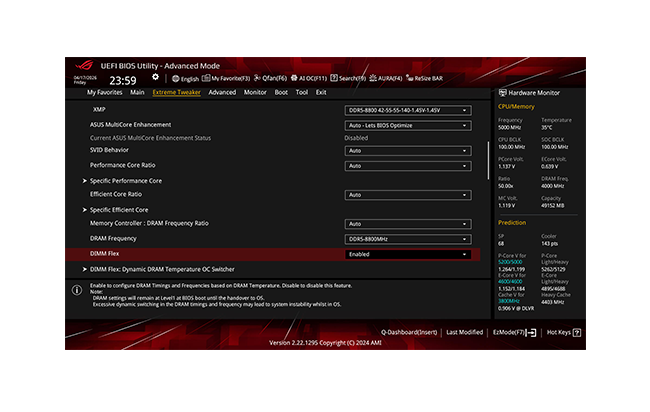Switch to My Favorites tab
The width and height of the screenshot is (650, 412).
[104, 92]
